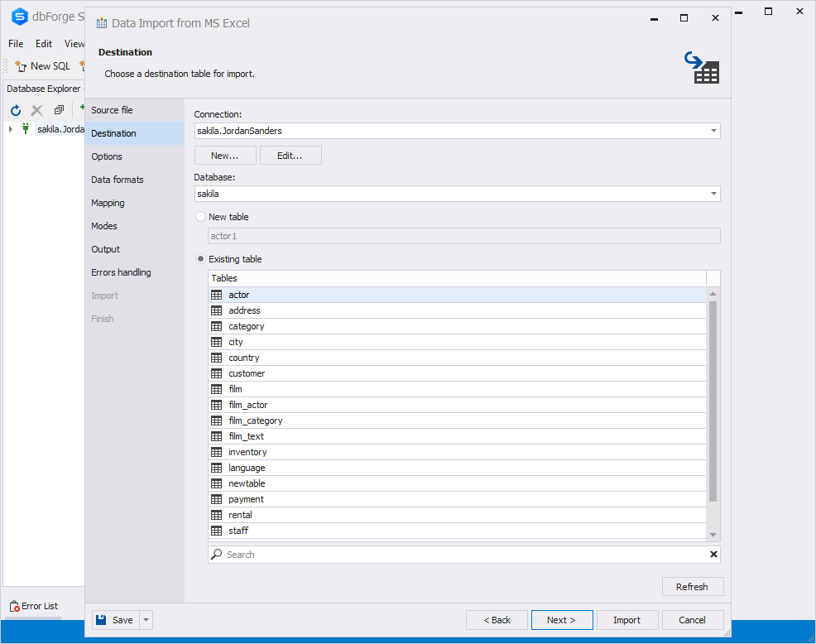Viewport: 816px width, 644px height.
Task: Expand the sakila connection tree node
Action: pyautogui.click(x=11, y=128)
